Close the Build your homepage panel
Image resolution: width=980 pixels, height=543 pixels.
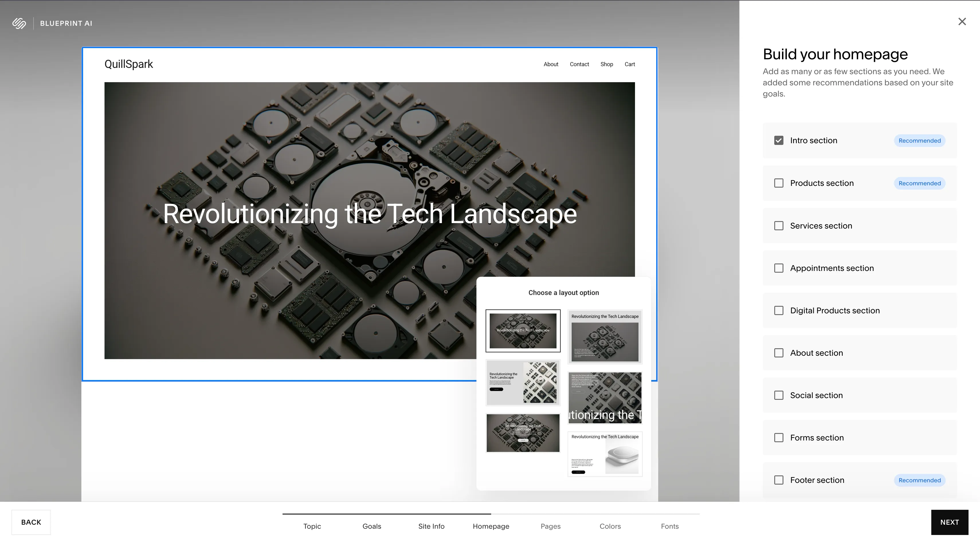click(962, 22)
